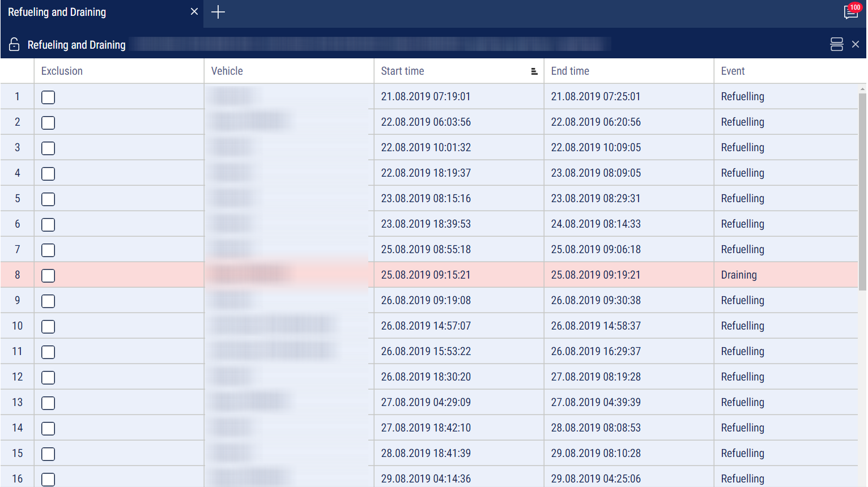Click the lock icon beside Refueling and Draining
The width and height of the screenshot is (868, 487).
[14, 44]
